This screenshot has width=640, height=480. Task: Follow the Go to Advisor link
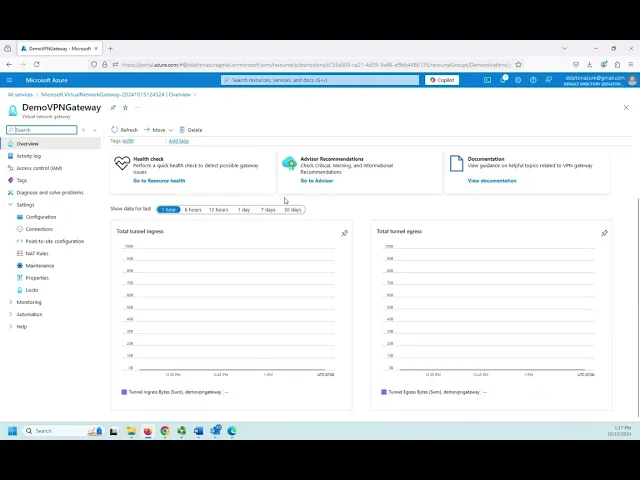click(x=317, y=180)
